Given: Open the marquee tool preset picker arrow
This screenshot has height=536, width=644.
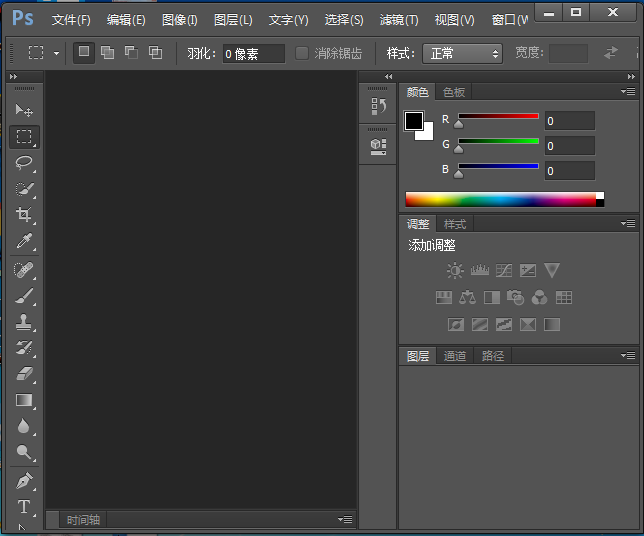Looking at the screenshot, I should [x=56, y=53].
